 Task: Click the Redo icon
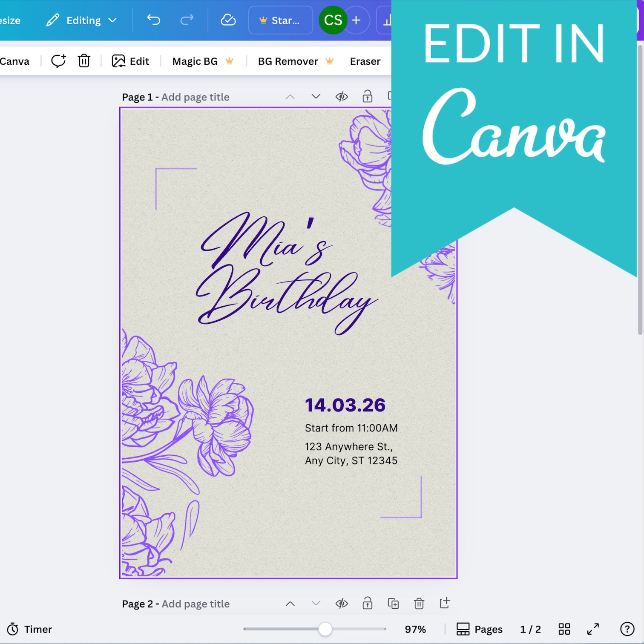point(187,20)
